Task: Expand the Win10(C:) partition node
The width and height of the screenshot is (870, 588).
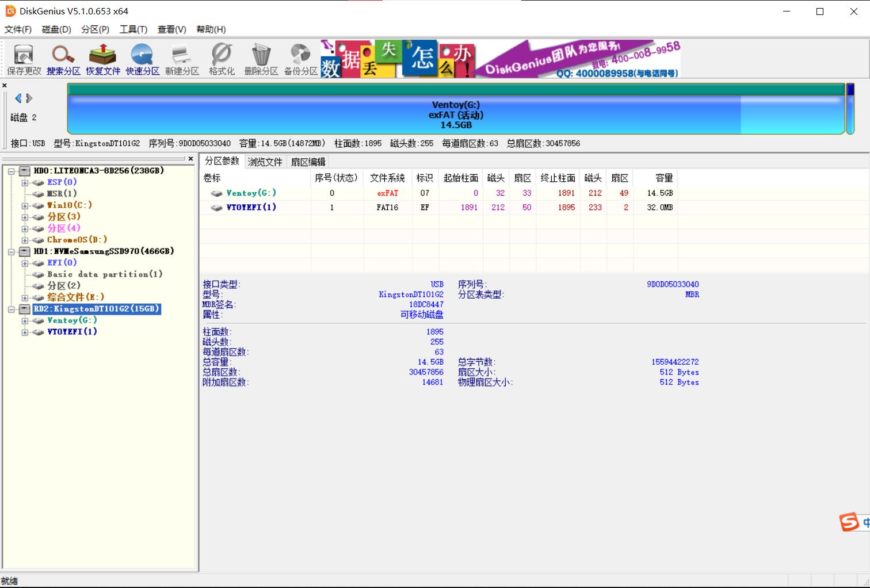Action: (x=25, y=206)
